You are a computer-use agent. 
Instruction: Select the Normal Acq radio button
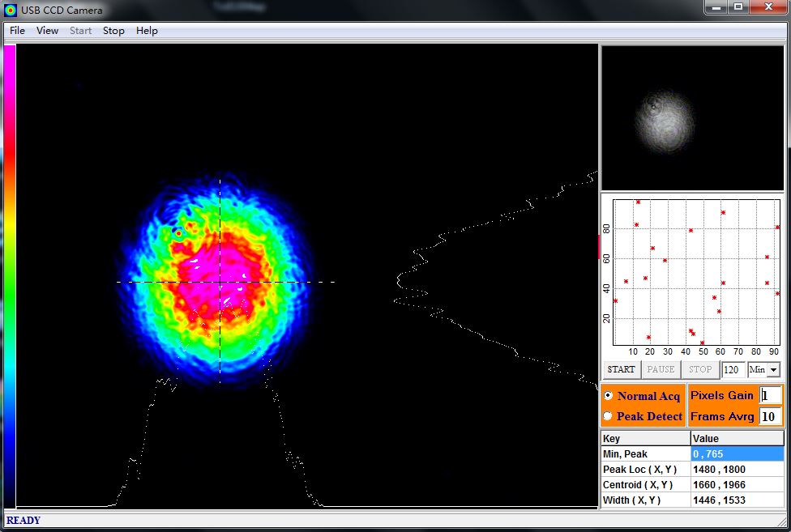click(609, 395)
